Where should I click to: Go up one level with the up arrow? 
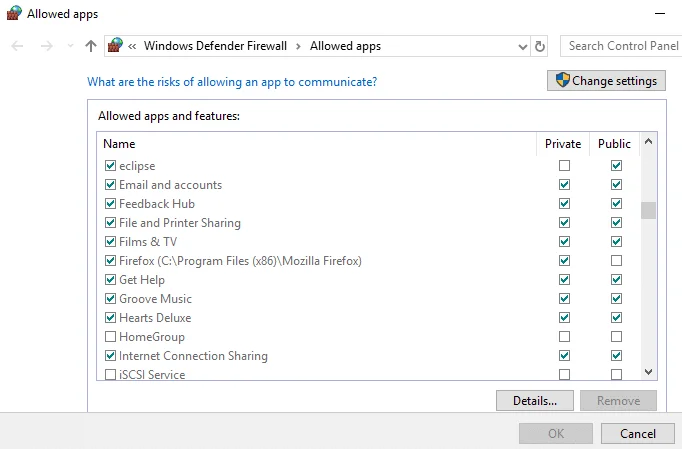[x=91, y=46]
